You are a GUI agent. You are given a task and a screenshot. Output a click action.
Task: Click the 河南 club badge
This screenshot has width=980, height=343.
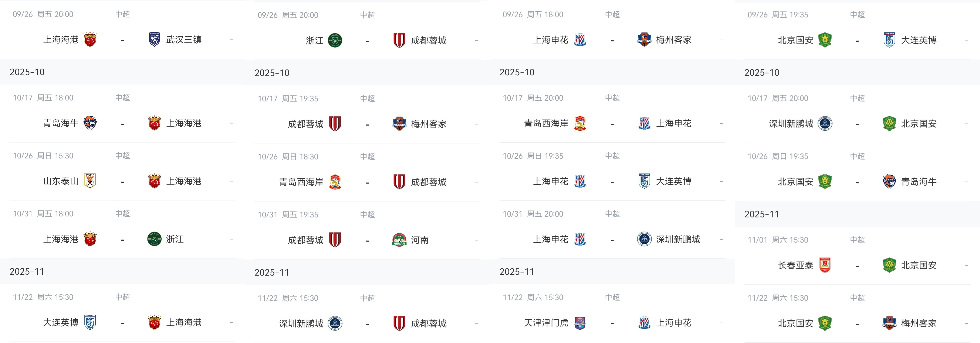[399, 240]
